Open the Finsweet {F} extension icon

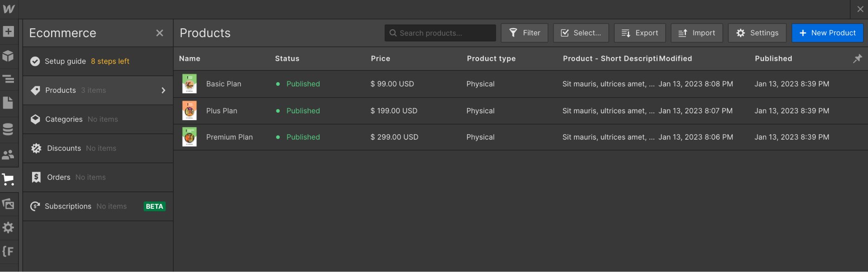[x=8, y=252]
